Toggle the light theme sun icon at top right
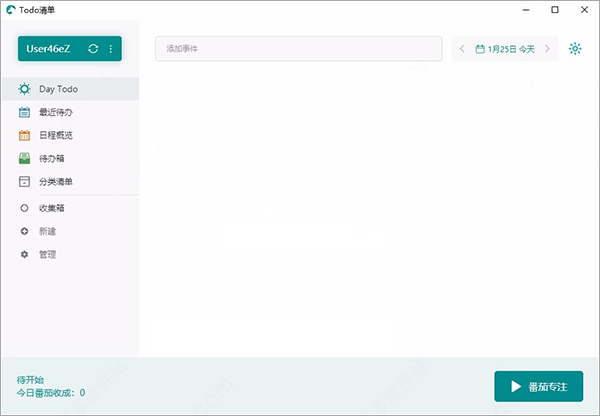The image size is (600, 416). (575, 49)
